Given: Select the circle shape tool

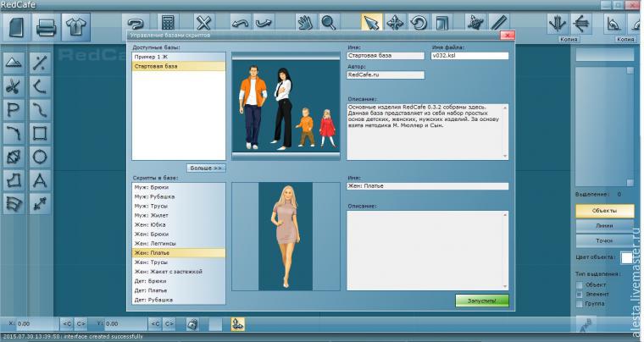Looking at the screenshot, I should click(x=40, y=157).
